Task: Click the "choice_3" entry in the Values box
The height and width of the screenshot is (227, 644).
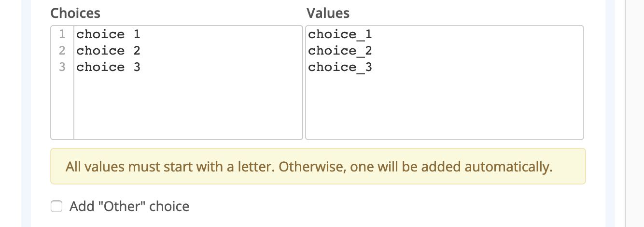Action: click(340, 67)
